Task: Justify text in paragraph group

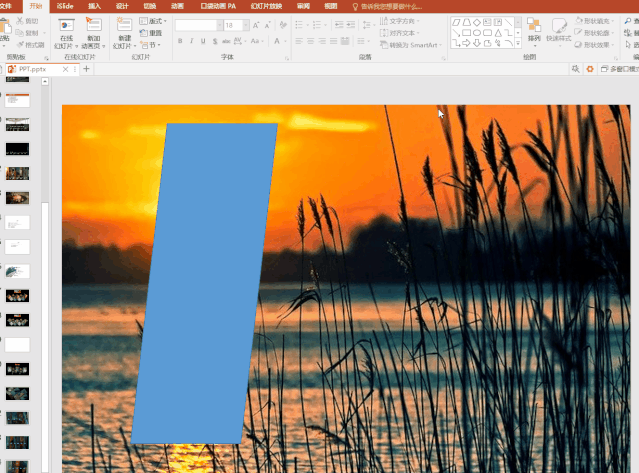Action: click(x=333, y=41)
